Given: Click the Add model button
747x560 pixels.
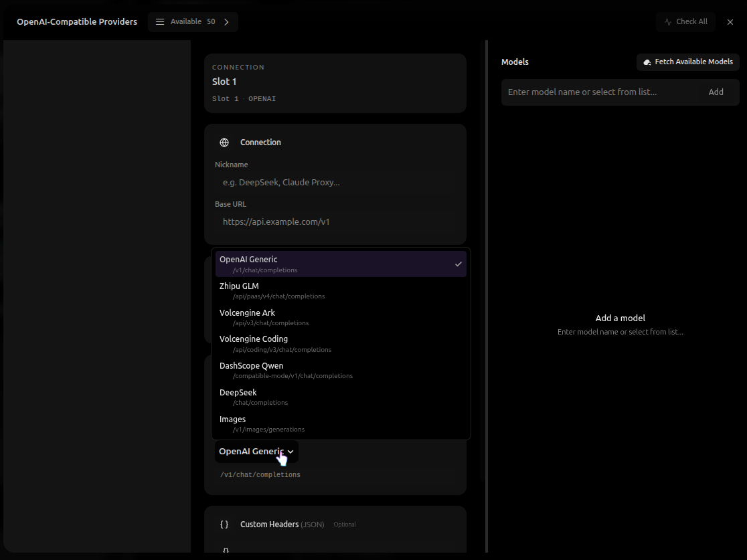Looking at the screenshot, I should [x=716, y=92].
